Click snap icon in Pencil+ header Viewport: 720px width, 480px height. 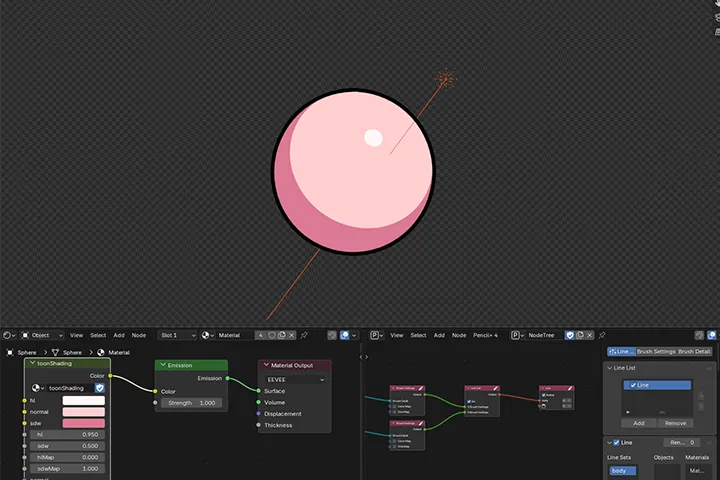coord(699,335)
